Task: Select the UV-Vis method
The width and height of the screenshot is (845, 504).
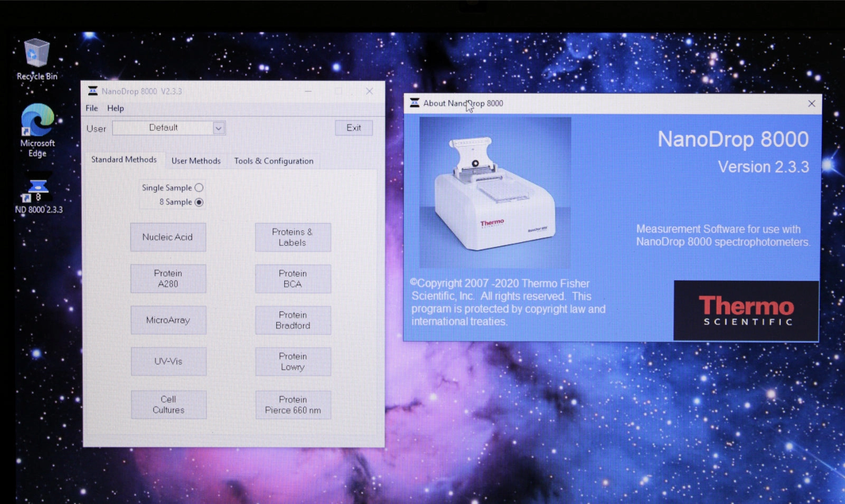Action: tap(168, 362)
